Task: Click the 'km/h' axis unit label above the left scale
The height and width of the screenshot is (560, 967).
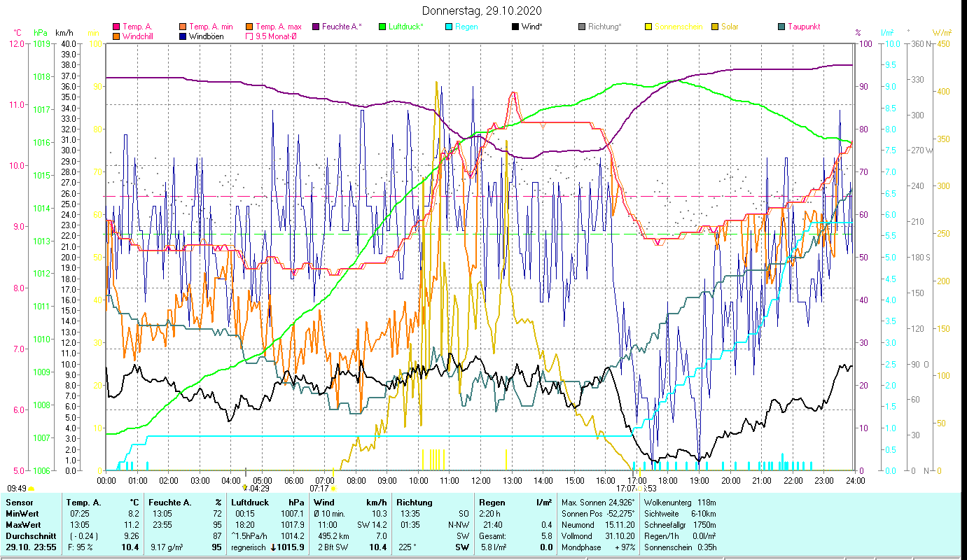Action: [x=64, y=33]
